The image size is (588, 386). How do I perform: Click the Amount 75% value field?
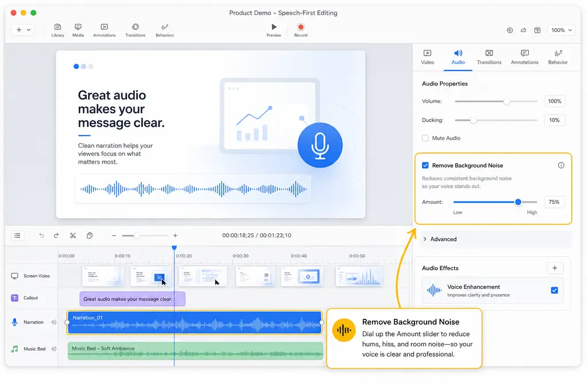coord(554,202)
